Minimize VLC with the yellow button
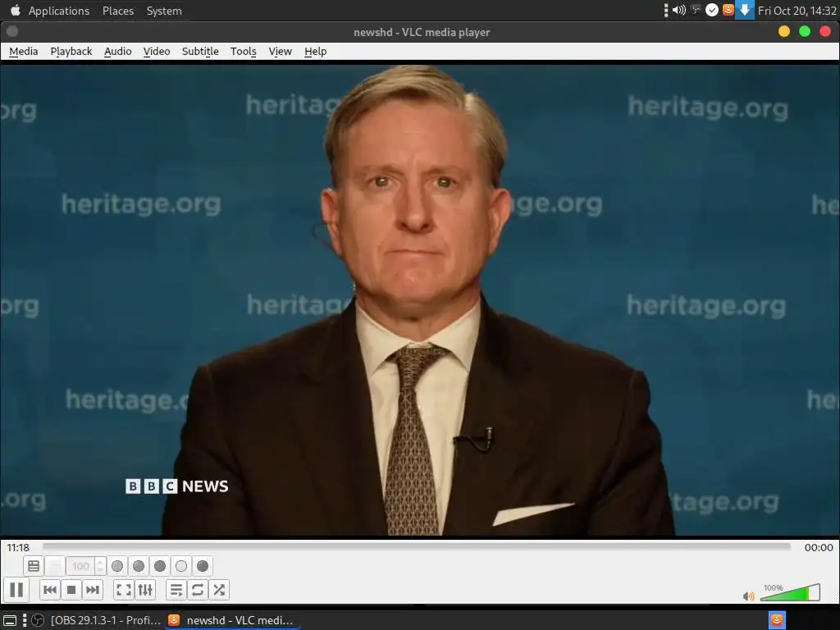 pos(783,32)
